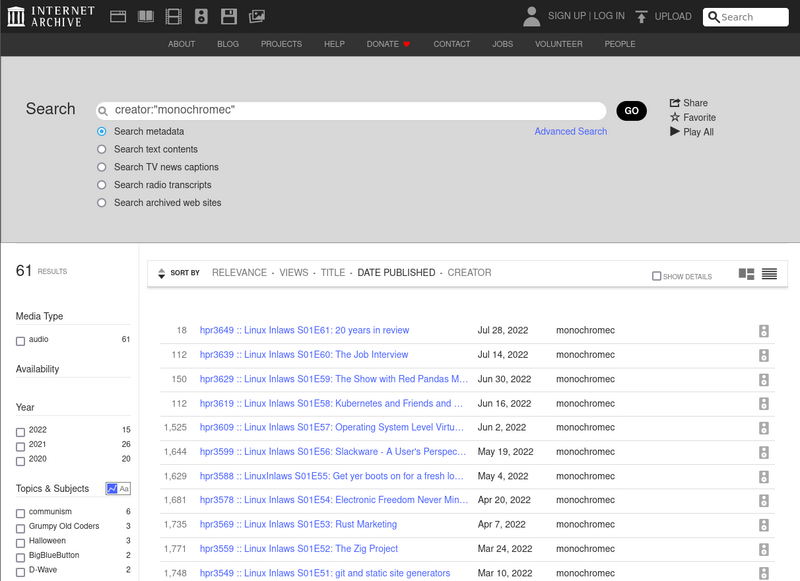Open the Audio speaker icon in header

(202, 16)
